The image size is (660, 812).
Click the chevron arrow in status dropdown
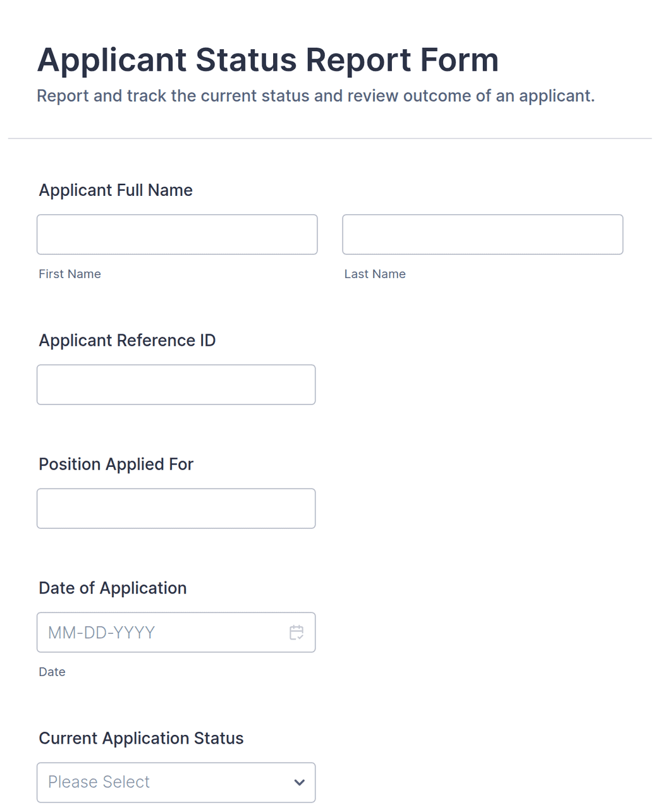(300, 782)
